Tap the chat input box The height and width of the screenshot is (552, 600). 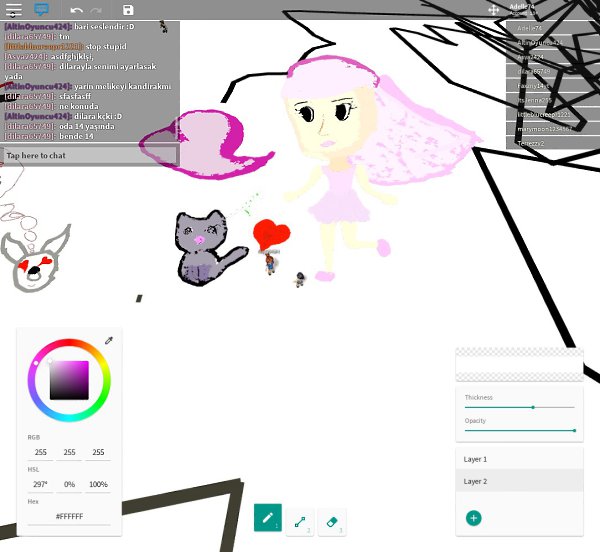tap(90, 156)
